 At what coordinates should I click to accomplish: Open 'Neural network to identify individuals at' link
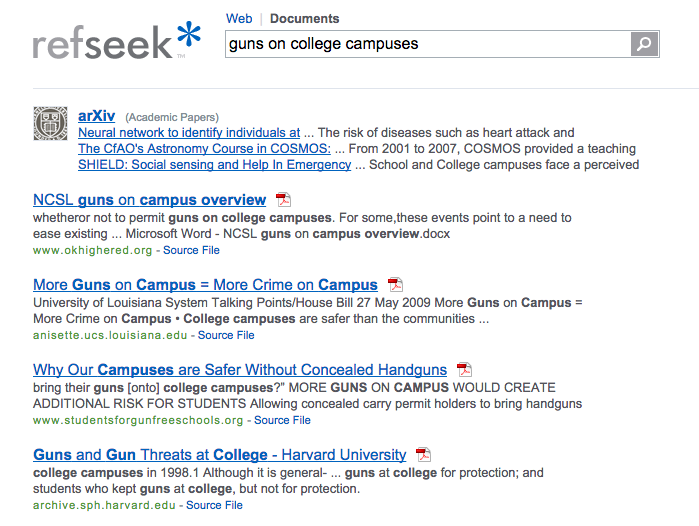[189, 132]
